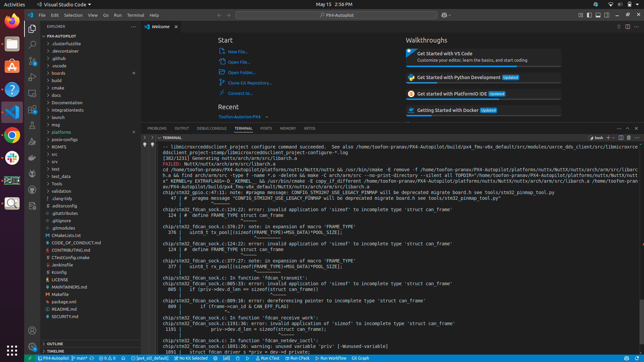Image resolution: width=644 pixels, height=362 pixels.
Task: Click the remote window indicator in status bar
Action: pyautogui.click(x=30, y=358)
